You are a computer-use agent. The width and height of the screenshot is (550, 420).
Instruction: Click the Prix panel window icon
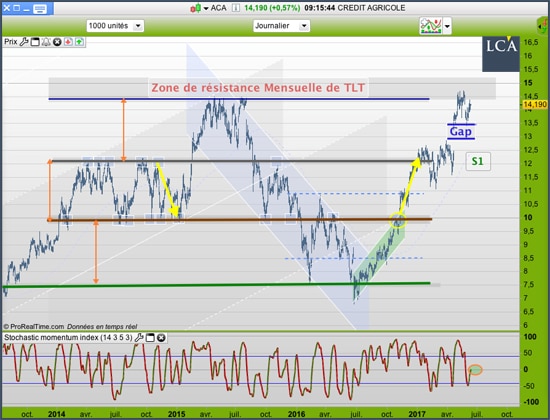35,42
